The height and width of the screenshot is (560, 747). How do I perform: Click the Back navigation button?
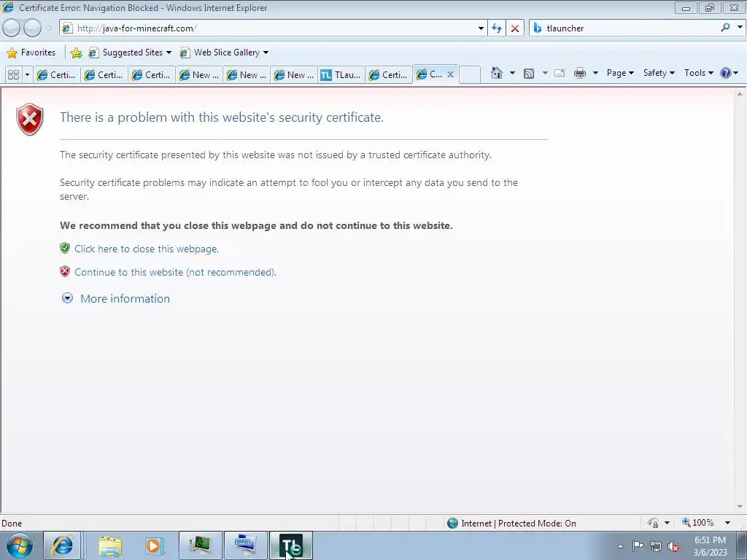[x=11, y=28]
